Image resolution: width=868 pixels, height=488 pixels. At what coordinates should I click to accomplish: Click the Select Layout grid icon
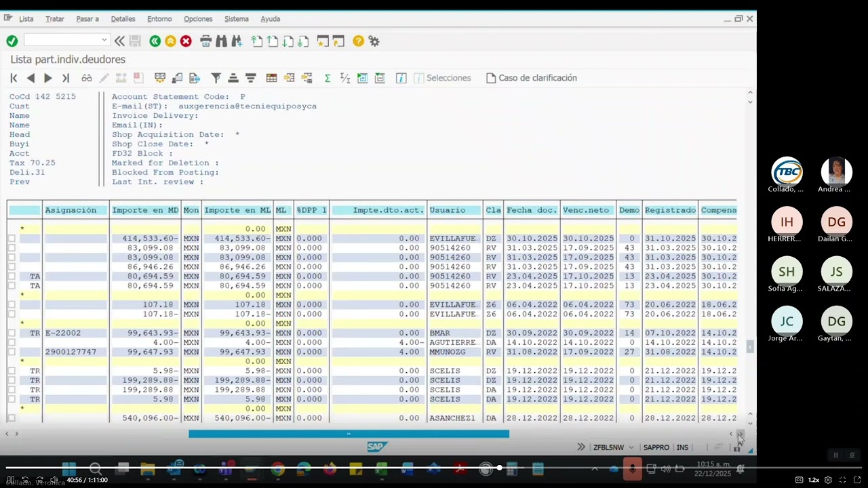[271, 78]
